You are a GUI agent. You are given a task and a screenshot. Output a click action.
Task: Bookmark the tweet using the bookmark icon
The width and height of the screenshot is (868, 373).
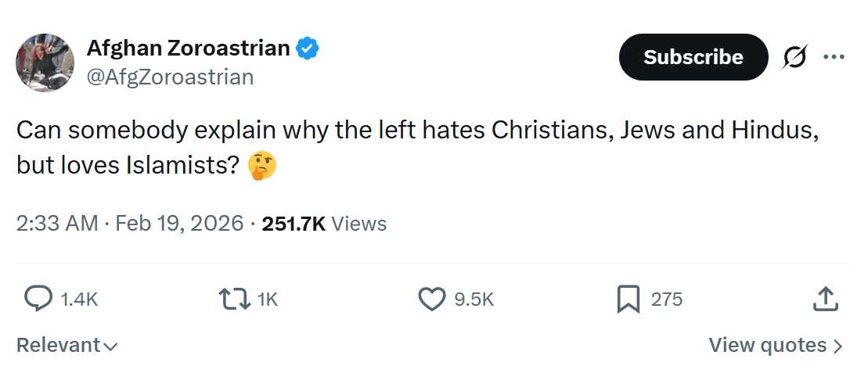628,299
